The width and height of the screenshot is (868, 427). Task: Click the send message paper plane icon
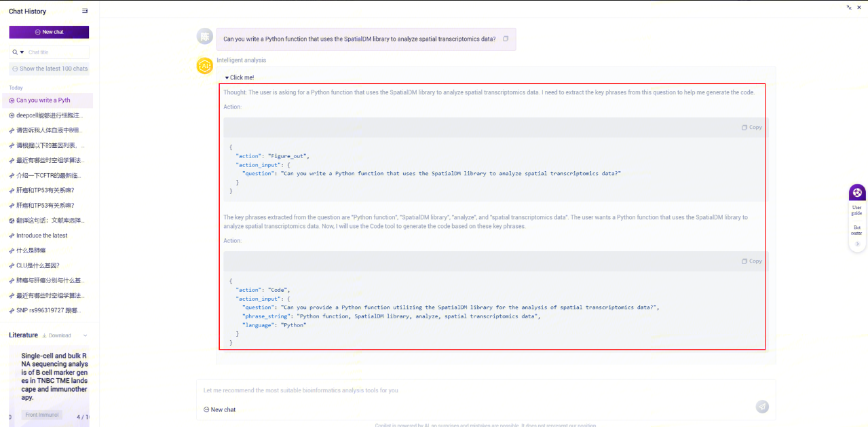click(762, 407)
